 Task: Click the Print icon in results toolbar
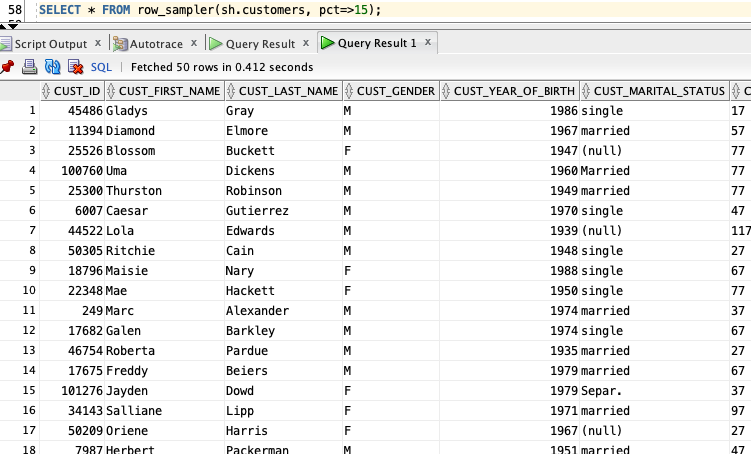click(x=29, y=67)
